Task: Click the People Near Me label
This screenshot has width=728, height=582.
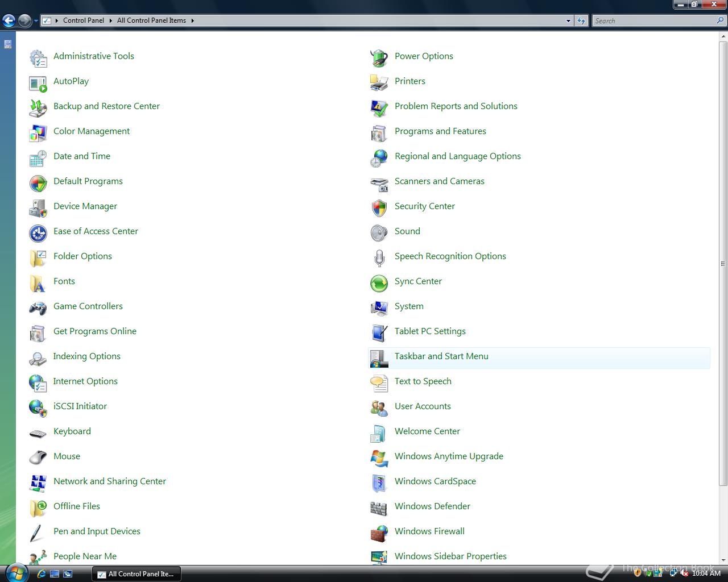Action: 85,556
